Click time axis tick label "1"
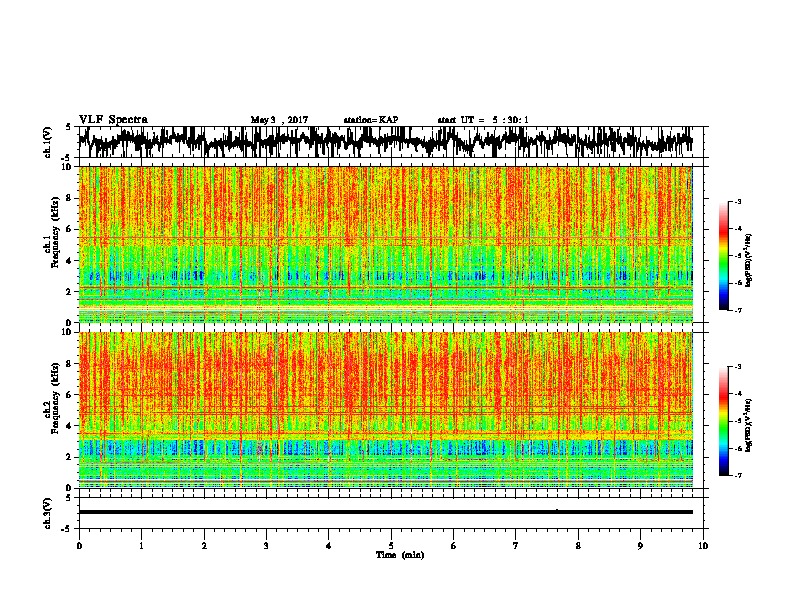Screen dimensions: 792x612 click(x=141, y=545)
